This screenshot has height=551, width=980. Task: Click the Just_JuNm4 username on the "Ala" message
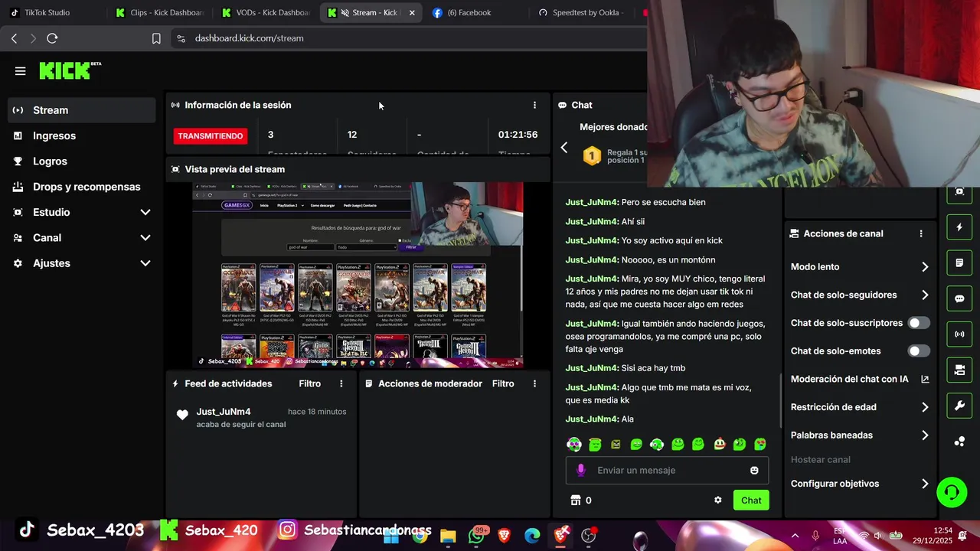[592, 419]
